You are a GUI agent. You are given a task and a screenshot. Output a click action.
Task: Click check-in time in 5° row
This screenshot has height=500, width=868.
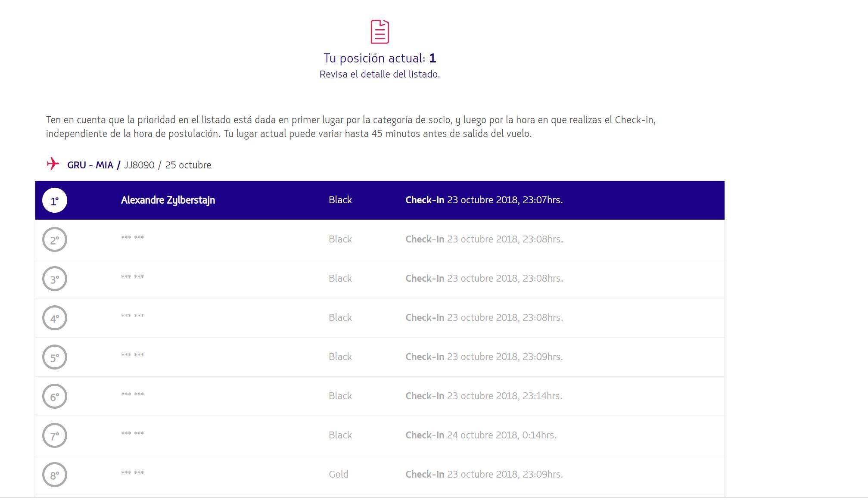(484, 357)
